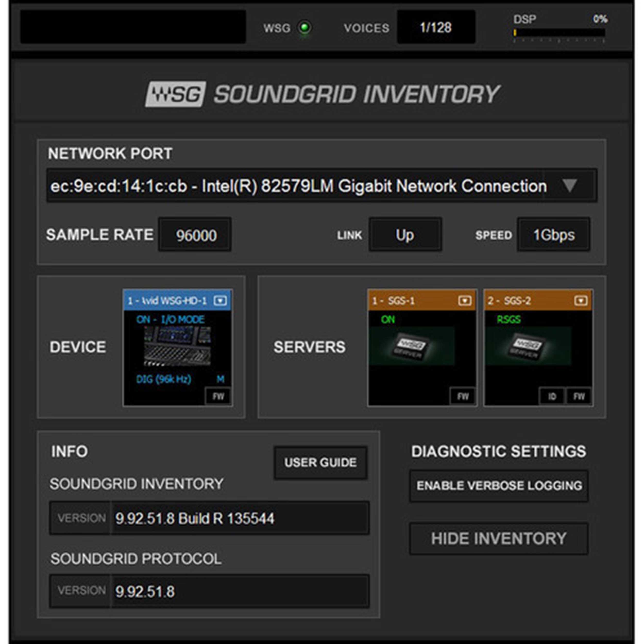644x644 pixels.
Task: Click FW button on Avid WSG-HD-1 device
Action: [x=218, y=396]
